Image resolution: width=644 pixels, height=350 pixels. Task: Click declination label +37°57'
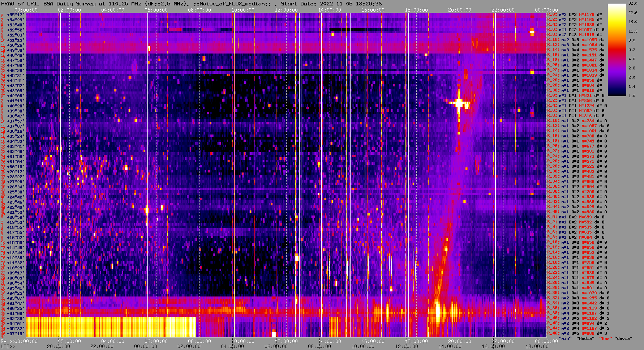[16, 121]
